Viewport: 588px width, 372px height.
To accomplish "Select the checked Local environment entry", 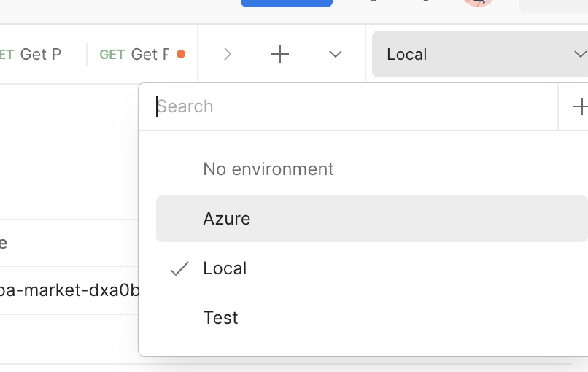I will point(225,268).
